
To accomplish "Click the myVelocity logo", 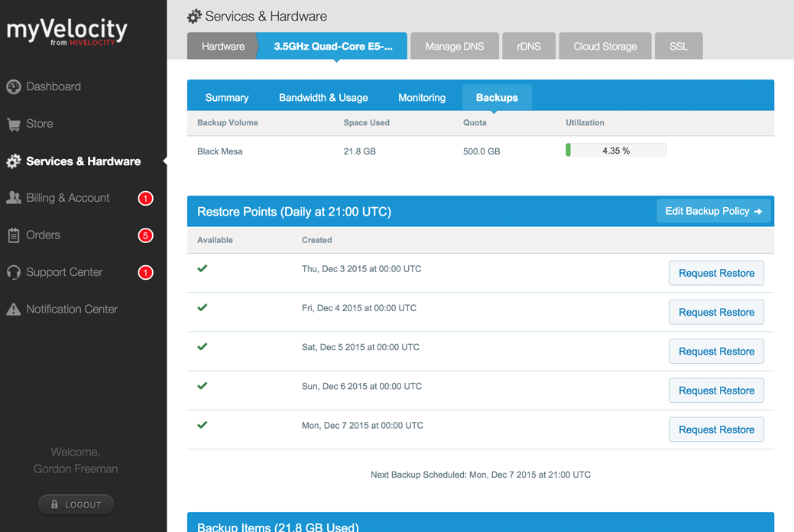I will [x=66, y=31].
